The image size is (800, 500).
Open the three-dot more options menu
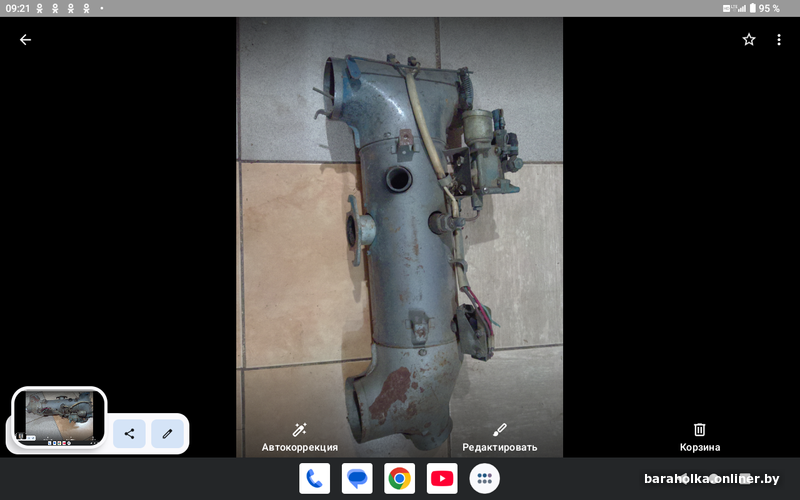[x=779, y=40]
